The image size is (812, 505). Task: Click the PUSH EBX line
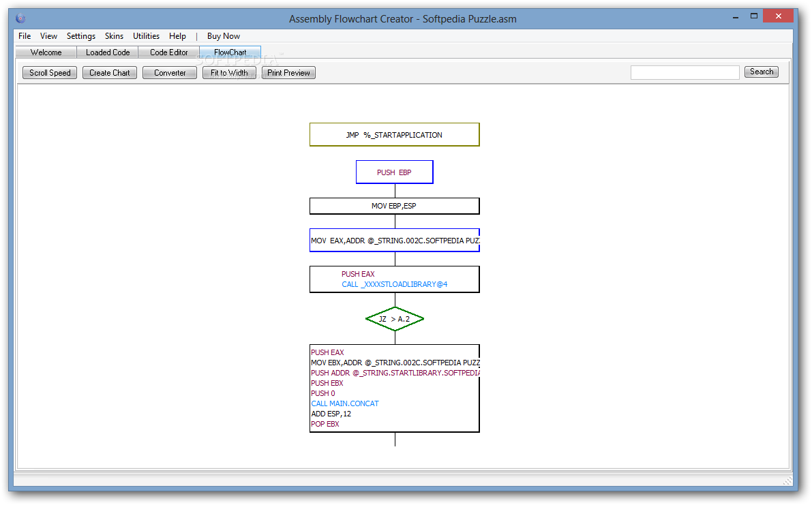(327, 384)
